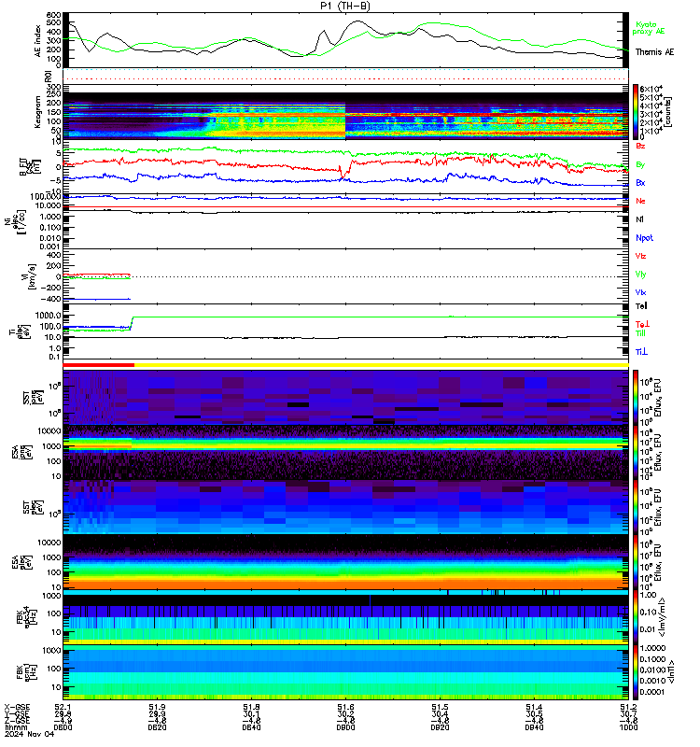Click the FBK electric field color bar
Screen dimensions: 700x747
[636, 617]
